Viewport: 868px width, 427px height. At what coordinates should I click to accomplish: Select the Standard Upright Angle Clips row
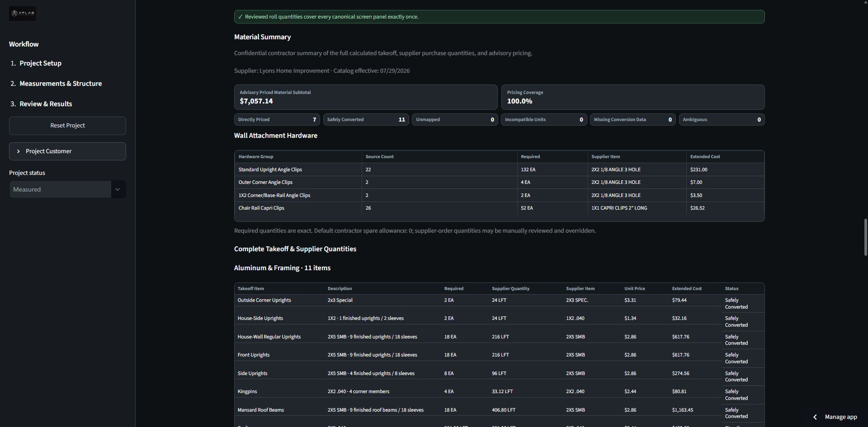click(499, 169)
